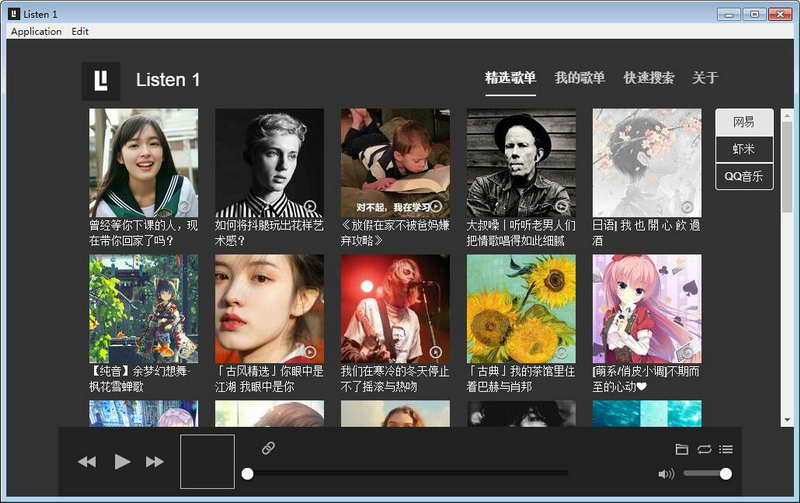This screenshot has width=800, height=503.
Task: Play icon on 曾经等你下课的人 cover
Action: pos(184,206)
